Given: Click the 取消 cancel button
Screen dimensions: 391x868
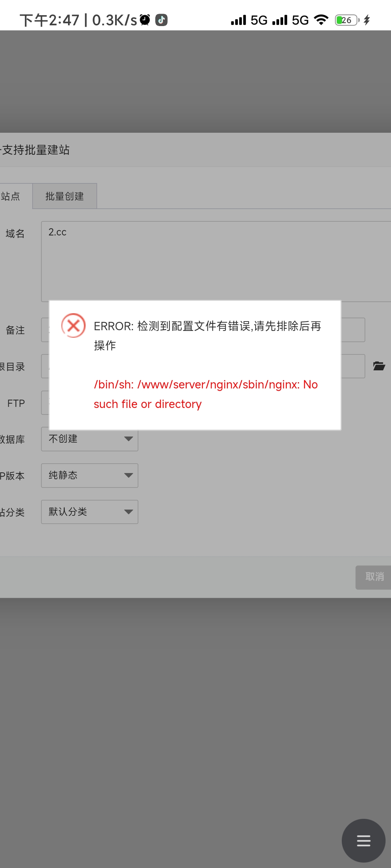Looking at the screenshot, I should [x=374, y=577].
